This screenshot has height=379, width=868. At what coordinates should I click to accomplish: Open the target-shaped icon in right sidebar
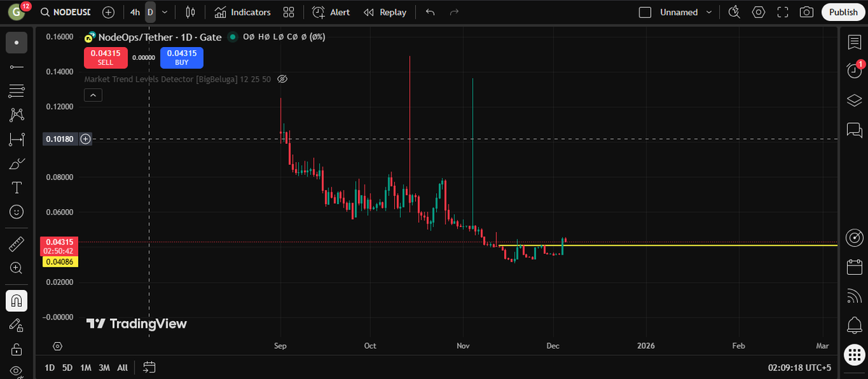click(854, 238)
